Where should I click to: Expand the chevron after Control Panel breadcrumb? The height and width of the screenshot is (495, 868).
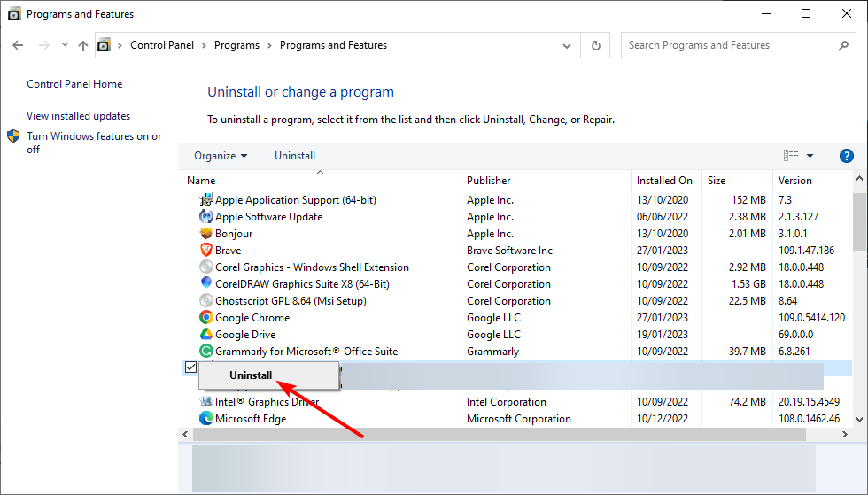tap(204, 45)
